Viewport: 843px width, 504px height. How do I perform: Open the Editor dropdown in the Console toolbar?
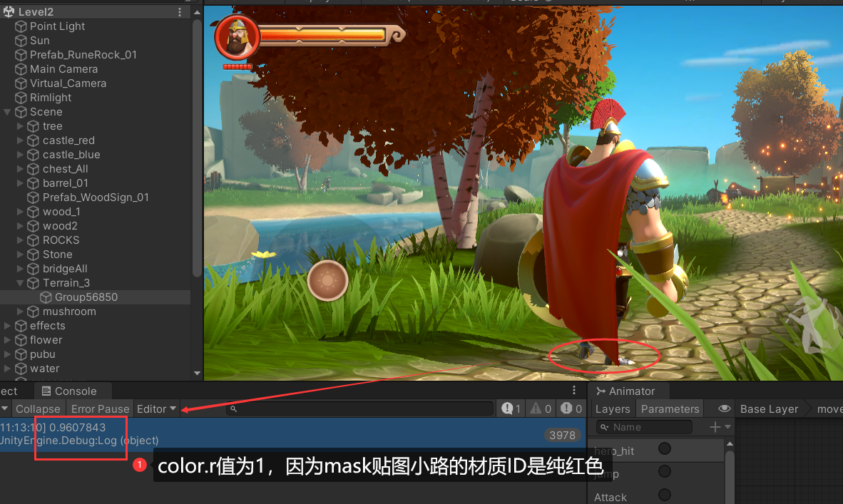[x=157, y=408]
